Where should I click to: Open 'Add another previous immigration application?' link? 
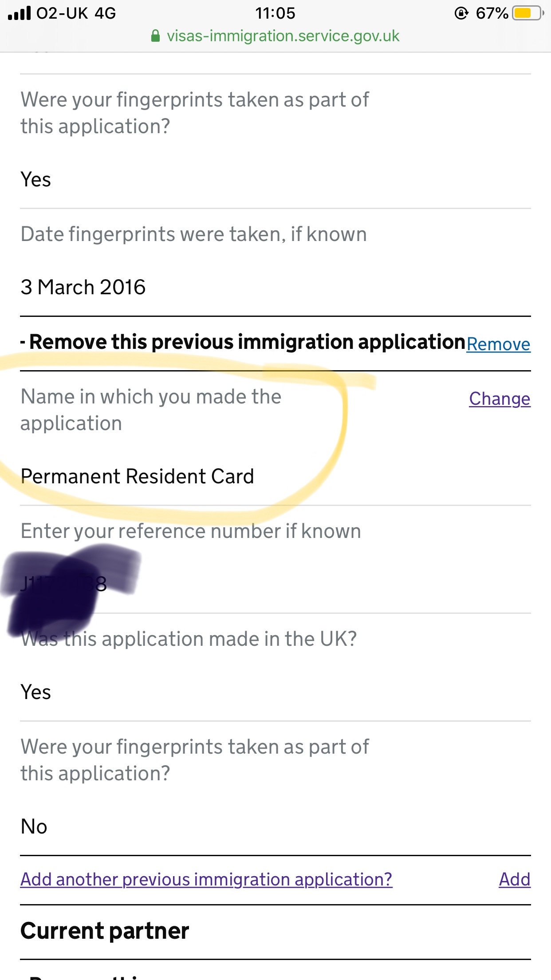point(206,879)
